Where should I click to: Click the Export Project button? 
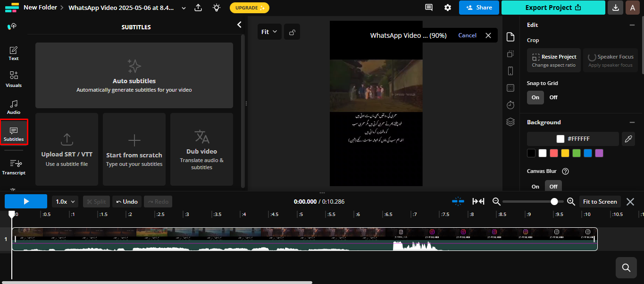[553, 8]
